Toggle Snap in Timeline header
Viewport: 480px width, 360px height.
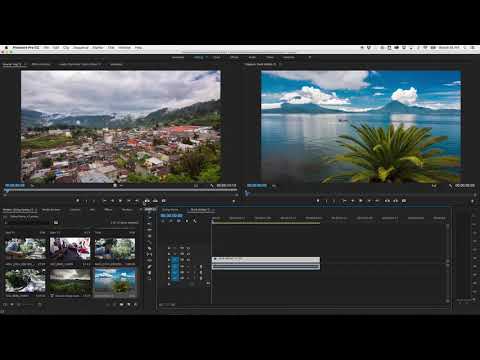point(171,221)
